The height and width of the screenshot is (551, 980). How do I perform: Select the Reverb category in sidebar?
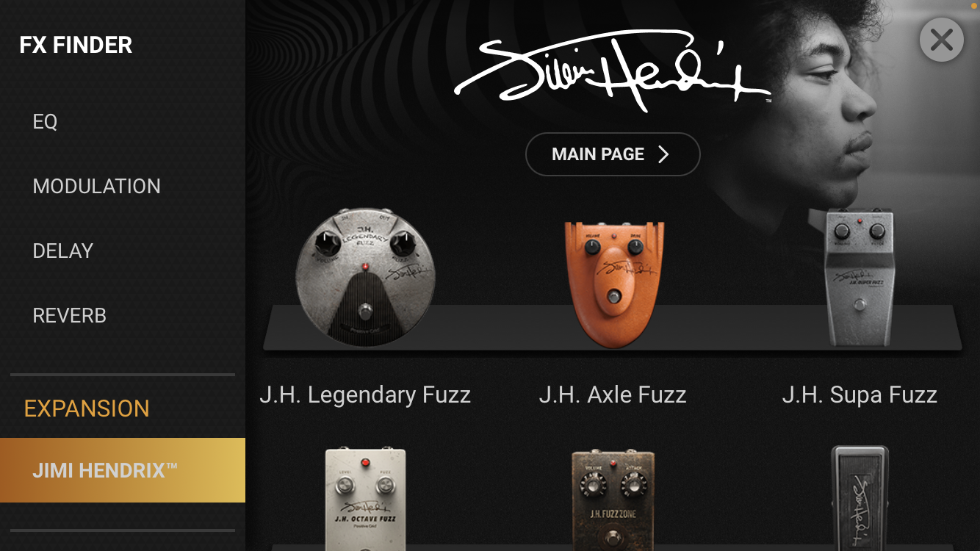pos(69,316)
